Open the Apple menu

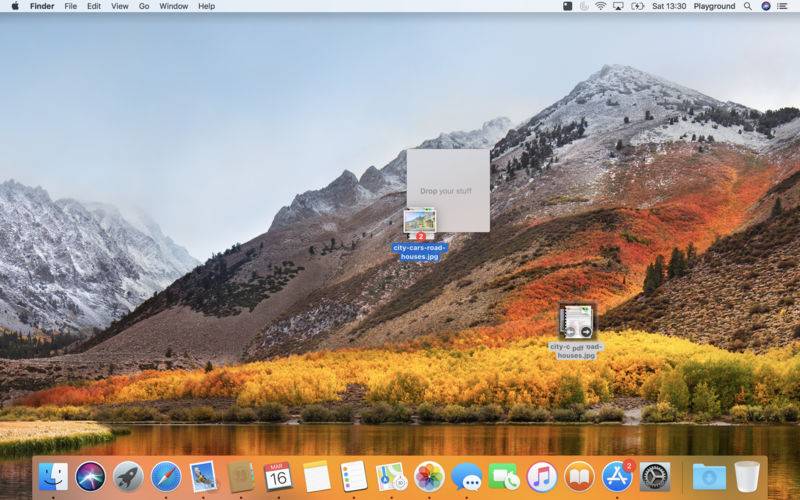pos(14,6)
